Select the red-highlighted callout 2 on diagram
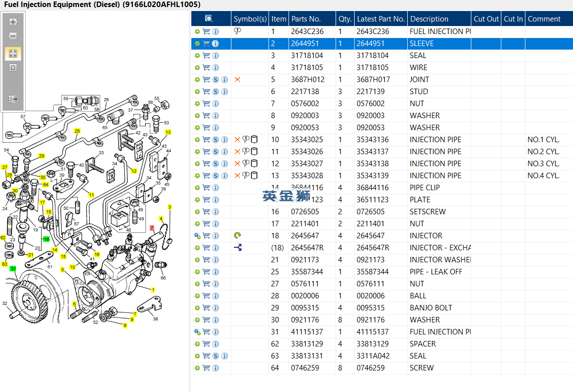 point(152,228)
